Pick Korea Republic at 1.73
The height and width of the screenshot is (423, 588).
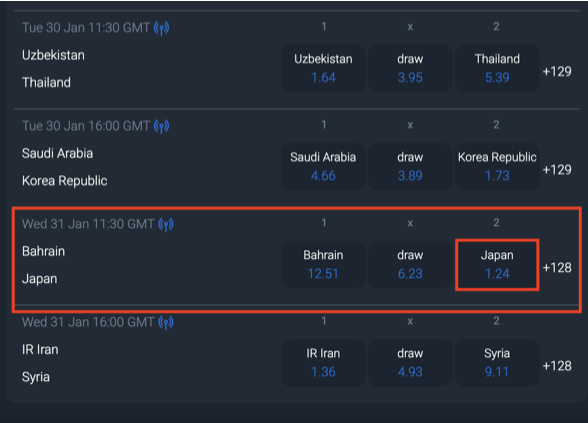point(497,166)
